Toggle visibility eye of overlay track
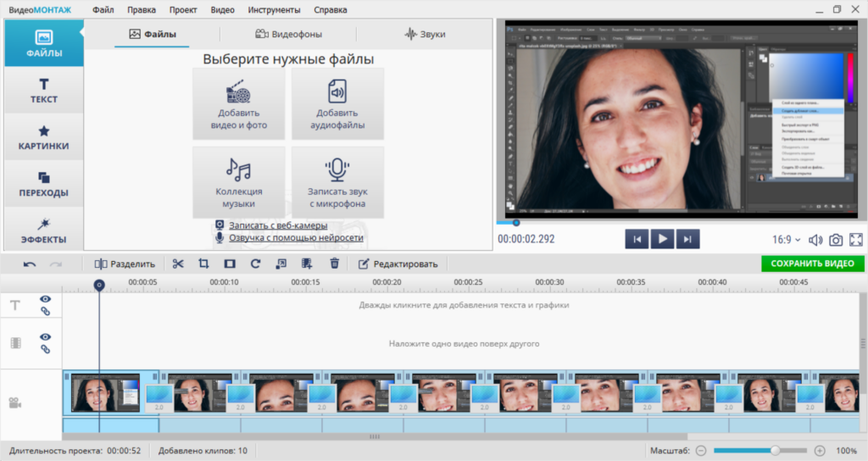This screenshot has height=461, width=868. pyautogui.click(x=46, y=336)
